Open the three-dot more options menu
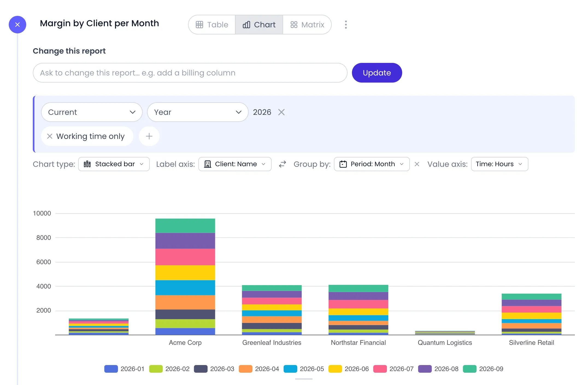Screen dimensions: 588x385 point(346,25)
